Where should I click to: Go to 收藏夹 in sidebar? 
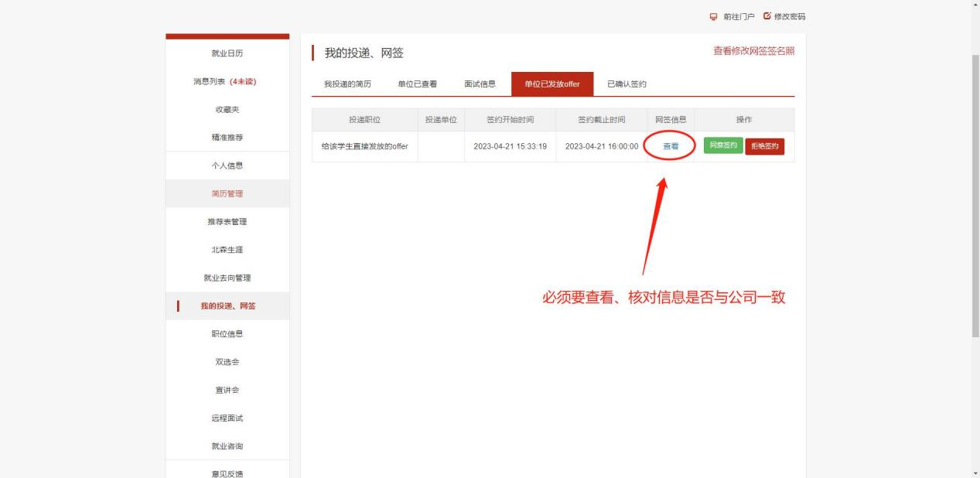click(x=227, y=110)
